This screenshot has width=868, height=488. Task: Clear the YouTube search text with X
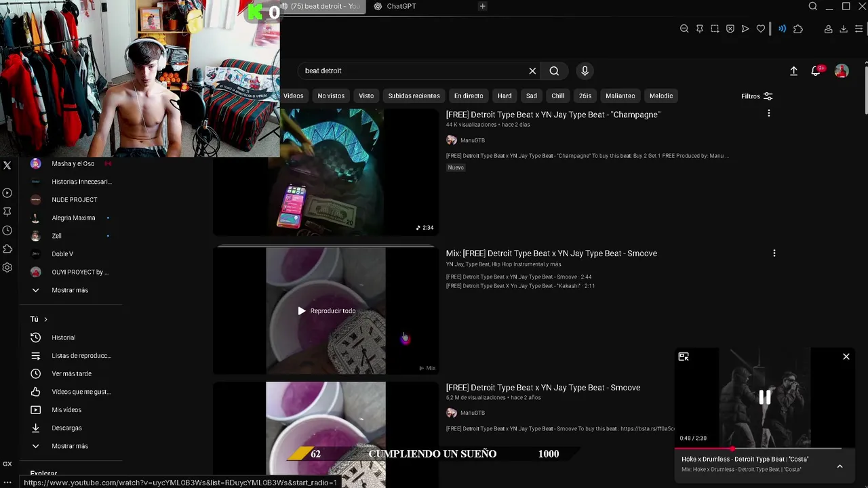coord(532,70)
